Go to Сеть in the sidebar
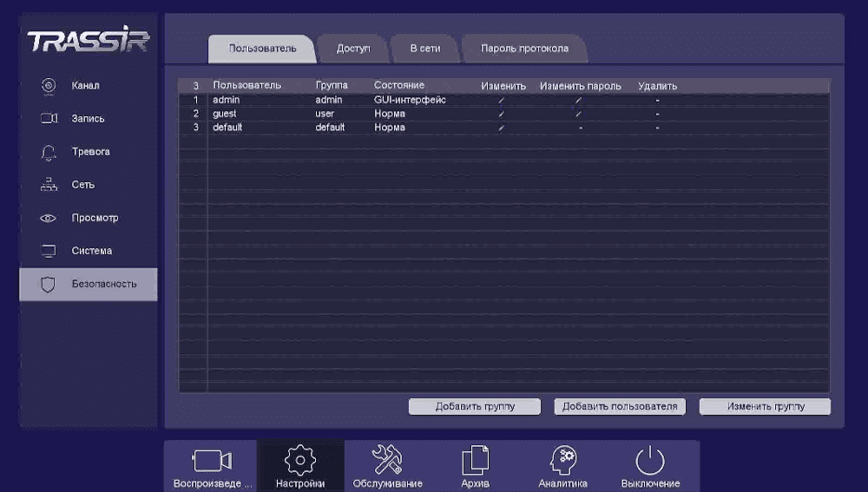Image resolution: width=868 pixels, height=492 pixels. coord(83,185)
